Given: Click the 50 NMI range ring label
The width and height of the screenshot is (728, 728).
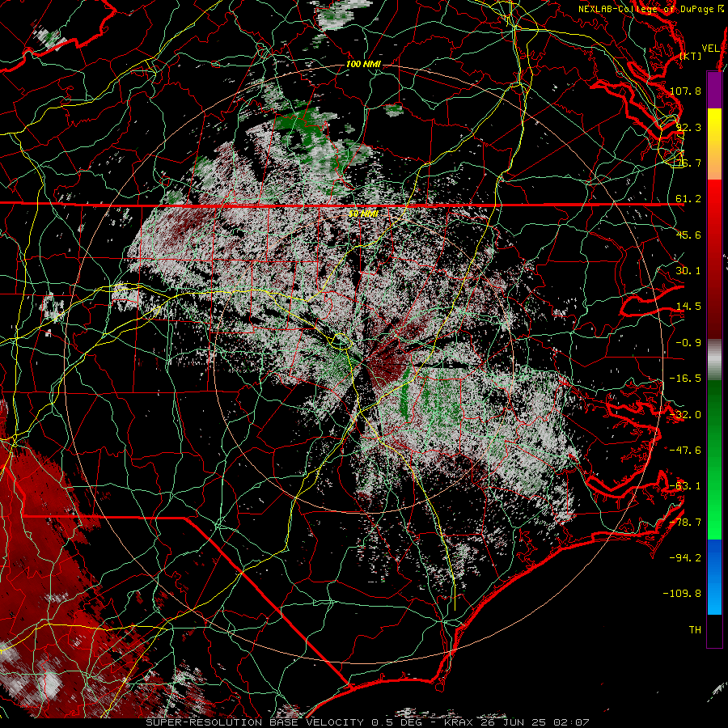Looking at the screenshot, I should 363,214.
